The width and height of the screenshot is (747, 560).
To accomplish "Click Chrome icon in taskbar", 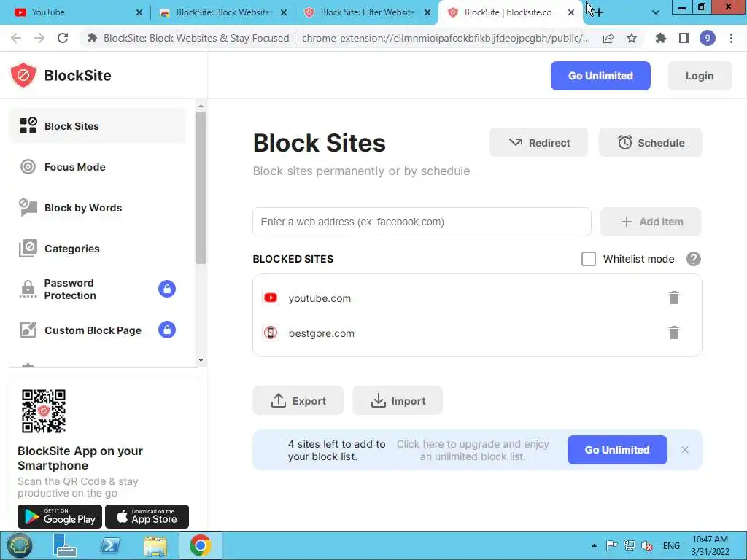I will tap(201, 545).
